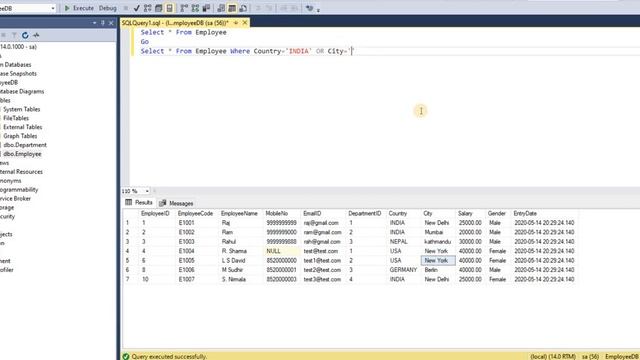640x360 pixels.
Task: Select Service Broker tree node
Action: pyautogui.click(x=16, y=198)
